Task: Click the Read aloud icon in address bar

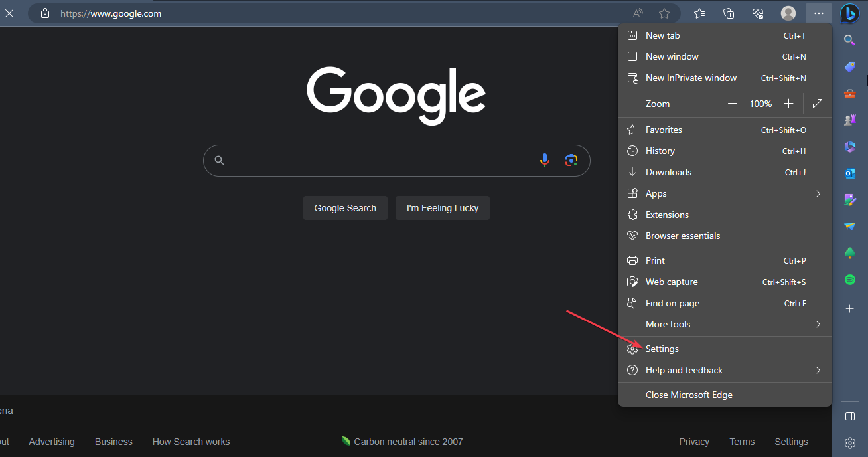Action: click(x=638, y=13)
